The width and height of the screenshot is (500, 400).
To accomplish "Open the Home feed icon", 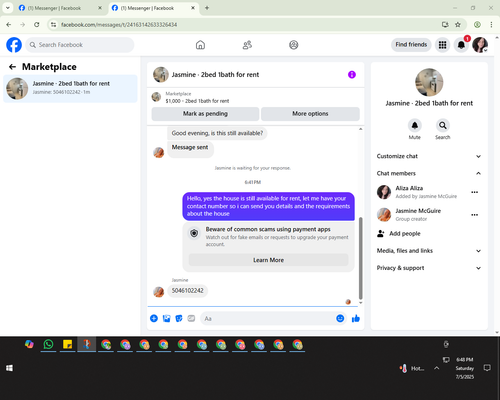I will pos(200,45).
